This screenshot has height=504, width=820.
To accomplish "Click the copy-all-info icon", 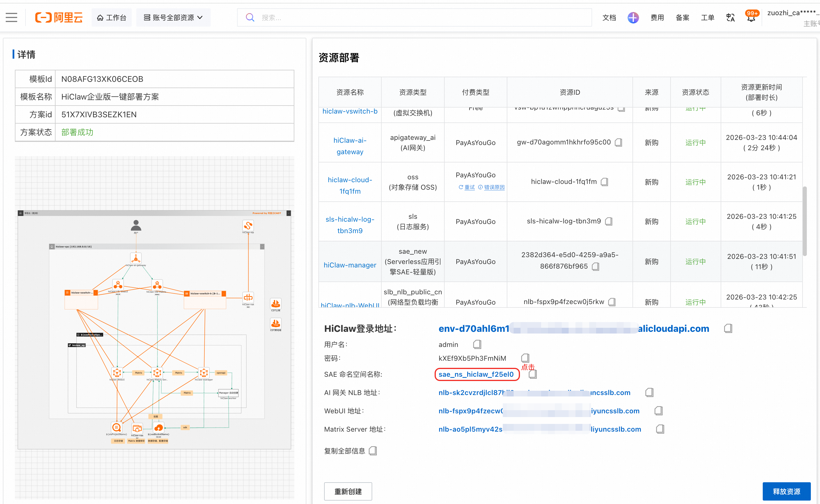I will coord(373,451).
